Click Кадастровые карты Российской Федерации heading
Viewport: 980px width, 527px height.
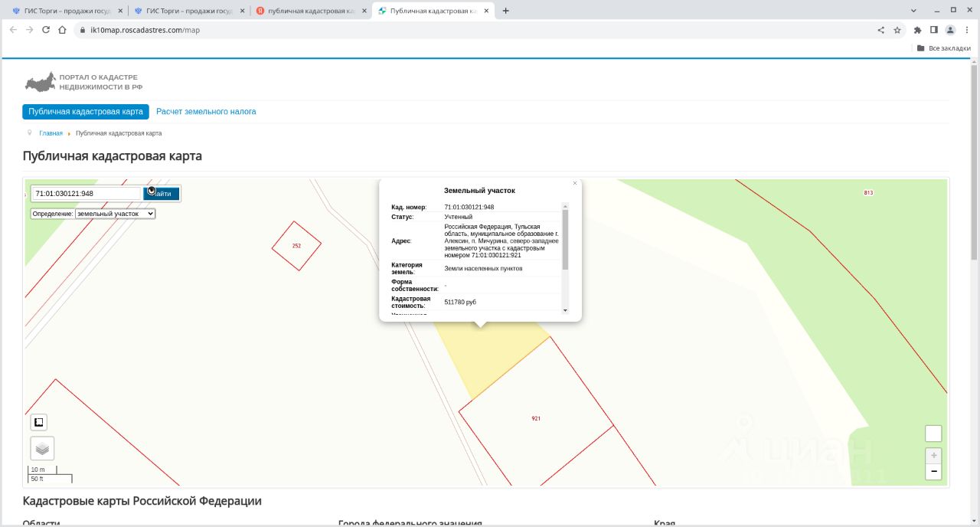tap(142, 501)
